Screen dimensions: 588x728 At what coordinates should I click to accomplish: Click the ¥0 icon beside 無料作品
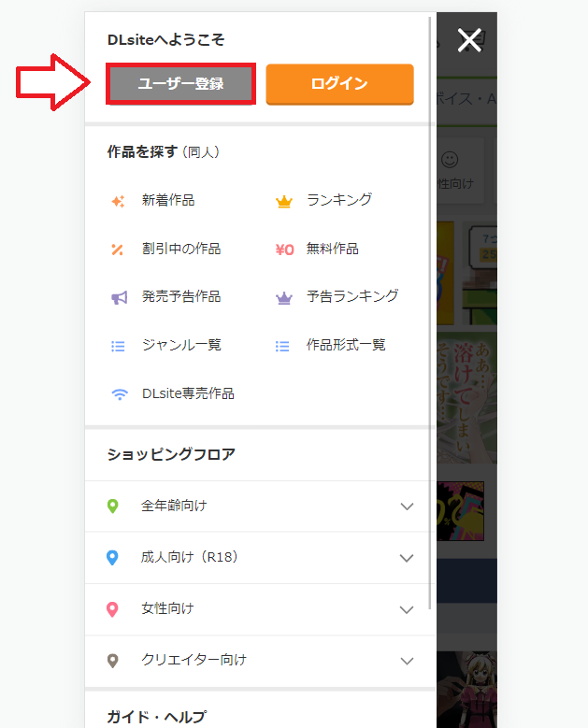[x=284, y=250]
